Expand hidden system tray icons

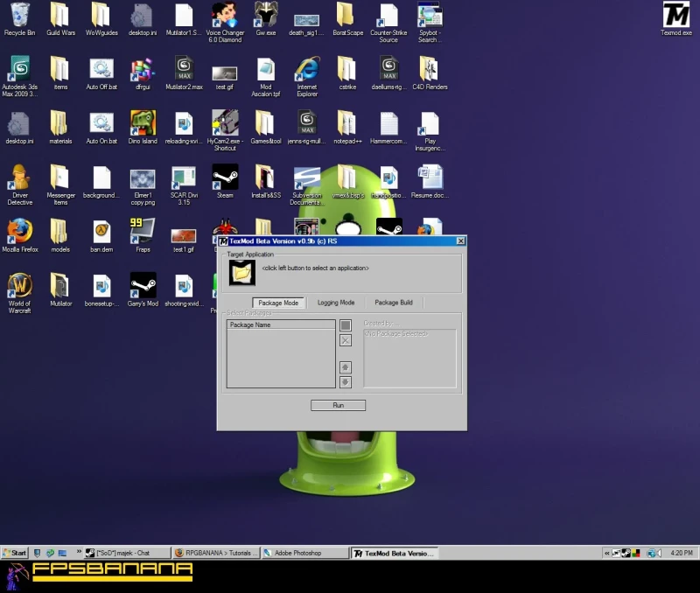pos(608,553)
